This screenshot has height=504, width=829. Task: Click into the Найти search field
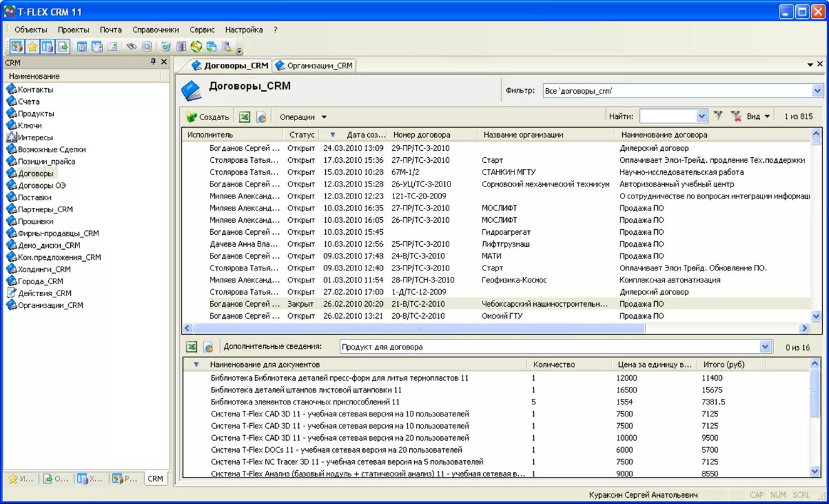click(667, 116)
